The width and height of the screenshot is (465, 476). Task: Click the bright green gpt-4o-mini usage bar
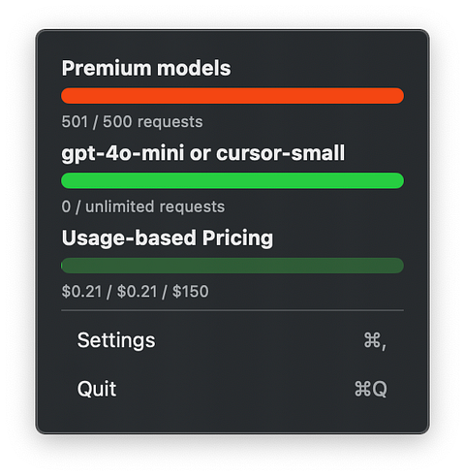232,180
